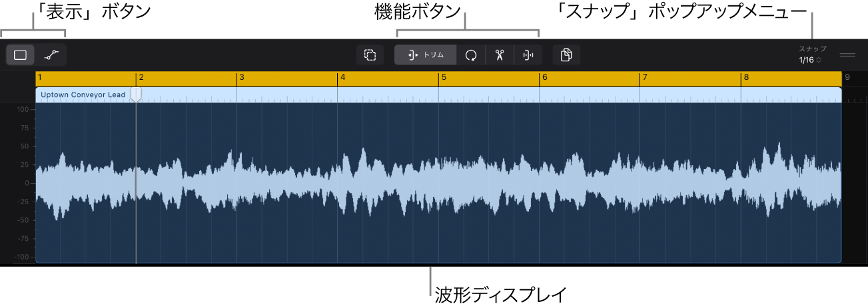
Task: Click bar 5 on the ruler
Action: 443,78
